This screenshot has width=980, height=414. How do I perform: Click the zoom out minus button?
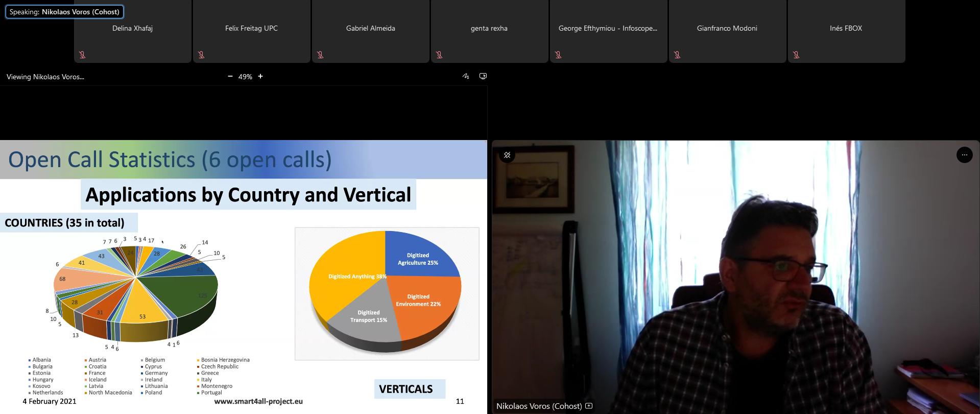pos(230,76)
